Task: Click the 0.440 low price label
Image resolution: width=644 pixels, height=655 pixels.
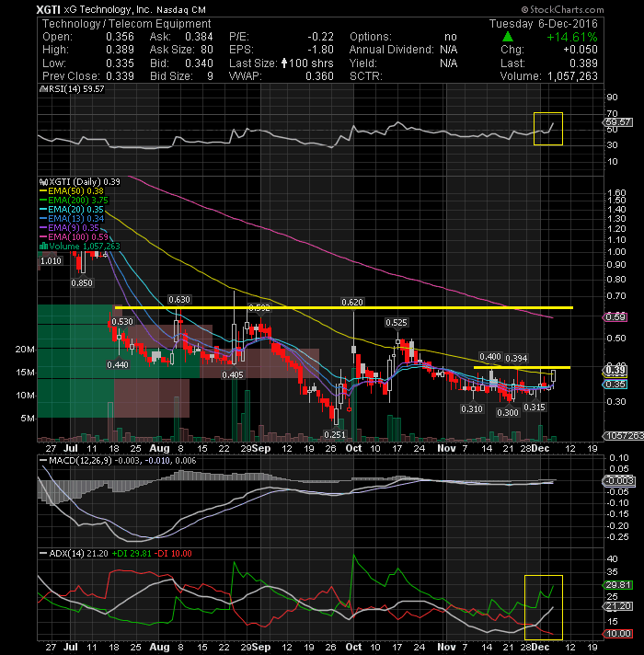Action: (x=118, y=364)
